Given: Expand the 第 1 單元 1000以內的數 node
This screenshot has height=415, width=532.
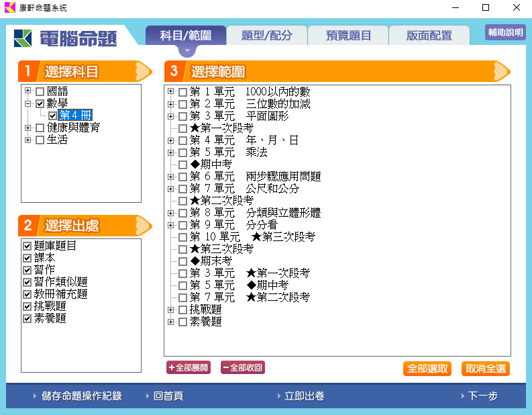Looking at the screenshot, I should [171, 91].
